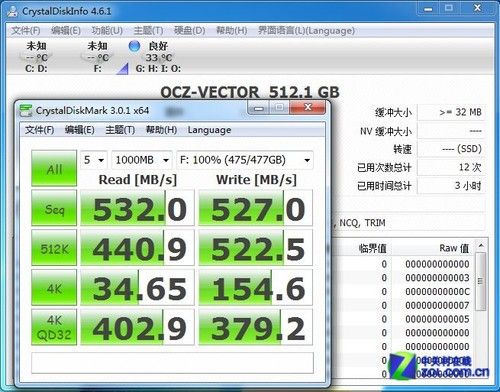This screenshot has height=392, width=500.
Task: Start the Seq benchmark test
Action: point(54,208)
